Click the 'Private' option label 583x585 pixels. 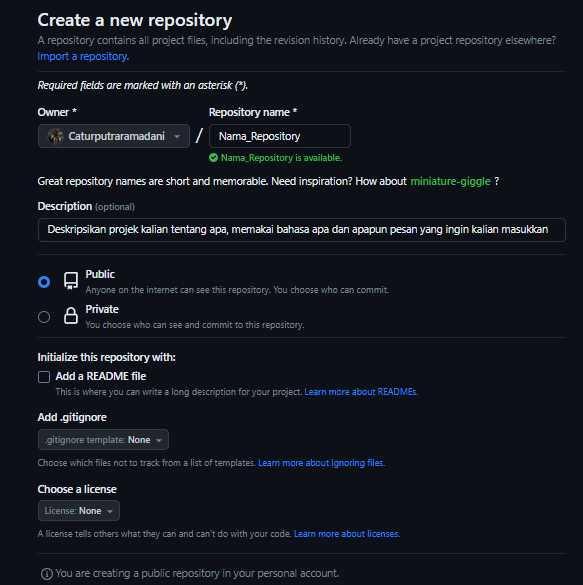(102, 309)
